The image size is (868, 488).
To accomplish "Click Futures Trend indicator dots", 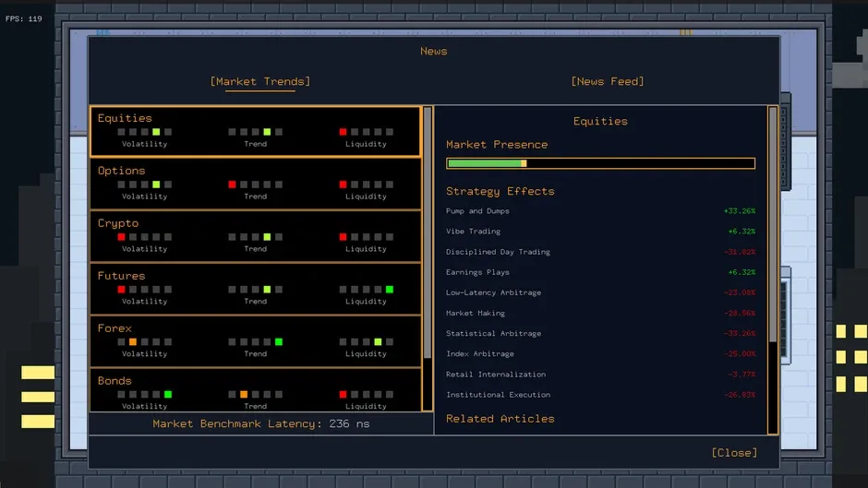I will point(255,290).
